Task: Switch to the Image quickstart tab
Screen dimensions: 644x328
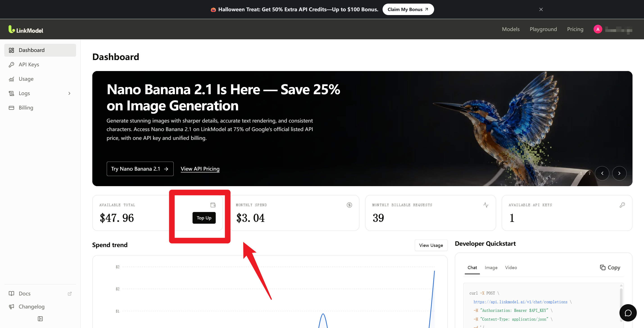Action: click(491, 267)
